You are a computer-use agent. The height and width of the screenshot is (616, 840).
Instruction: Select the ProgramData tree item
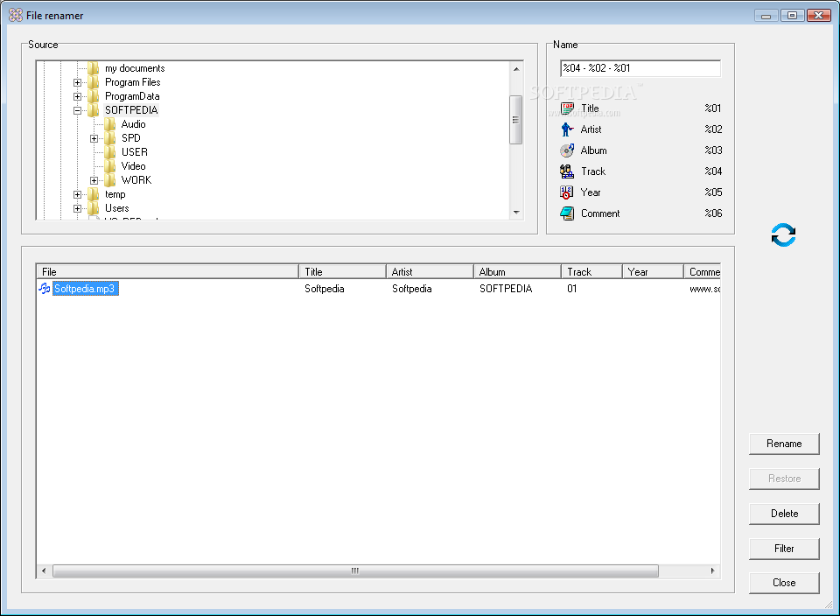click(132, 96)
